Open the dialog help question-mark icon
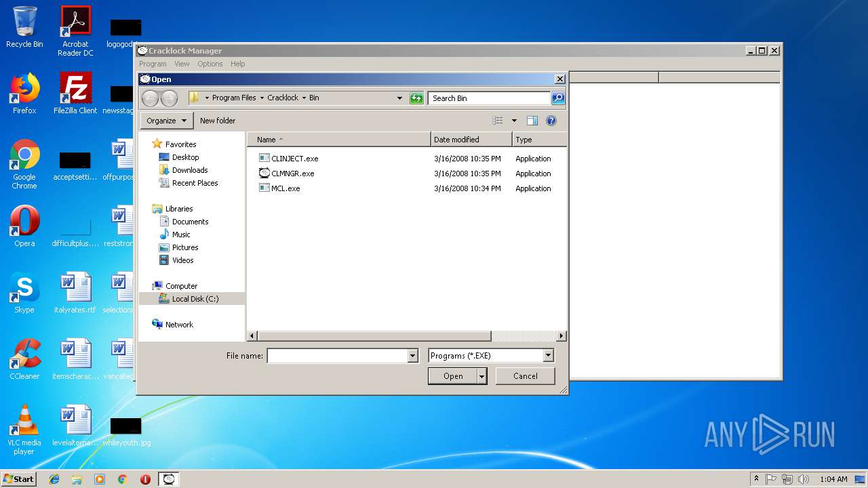 tap(551, 121)
